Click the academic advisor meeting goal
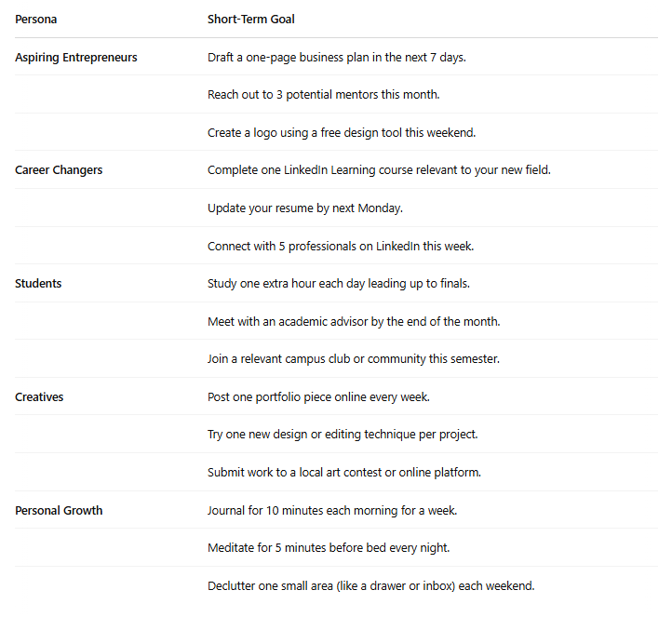 tap(354, 322)
